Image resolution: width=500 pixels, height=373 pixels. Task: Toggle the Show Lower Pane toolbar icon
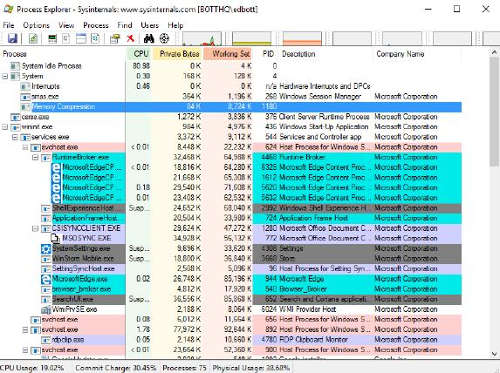click(81, 39)
